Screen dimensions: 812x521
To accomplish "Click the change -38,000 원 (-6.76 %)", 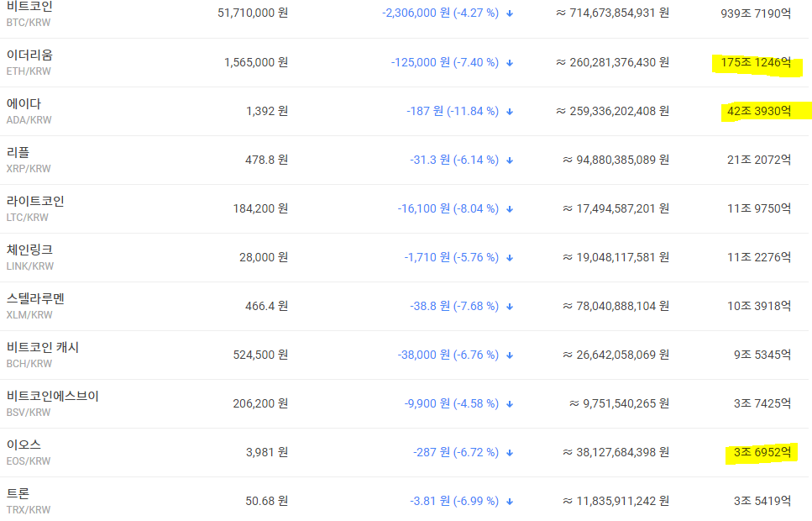I will tap(448, 355).
